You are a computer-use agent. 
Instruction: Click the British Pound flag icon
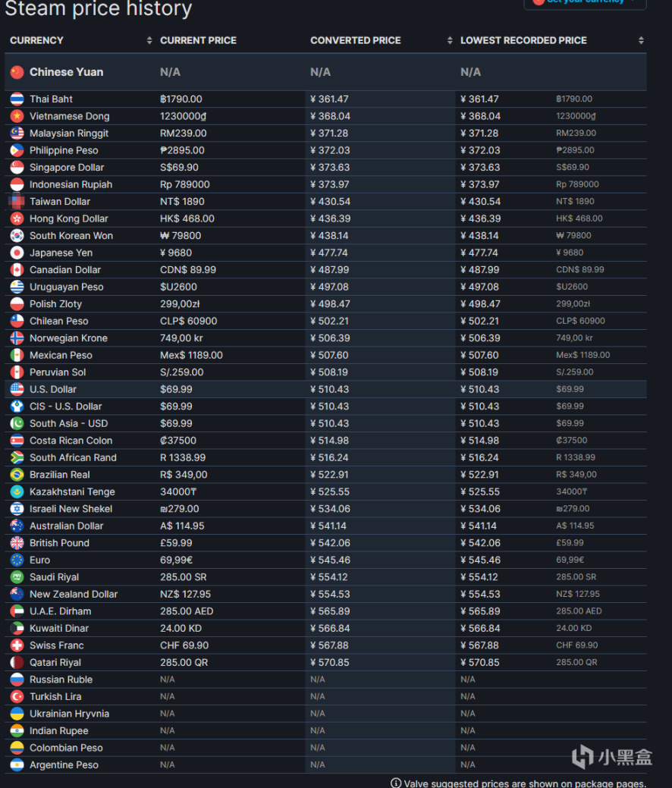(x=17, y=543)
